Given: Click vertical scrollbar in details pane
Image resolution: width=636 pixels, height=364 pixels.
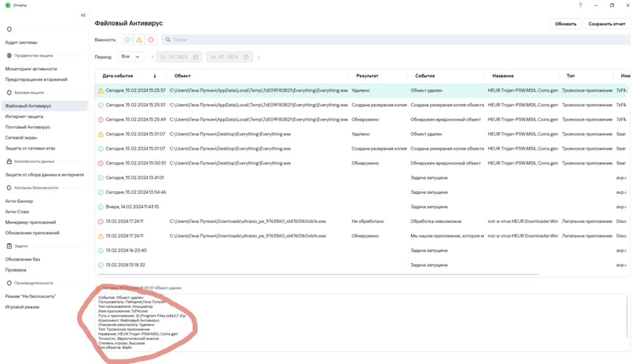Looking at the screenshot, I should coord(627,316).
